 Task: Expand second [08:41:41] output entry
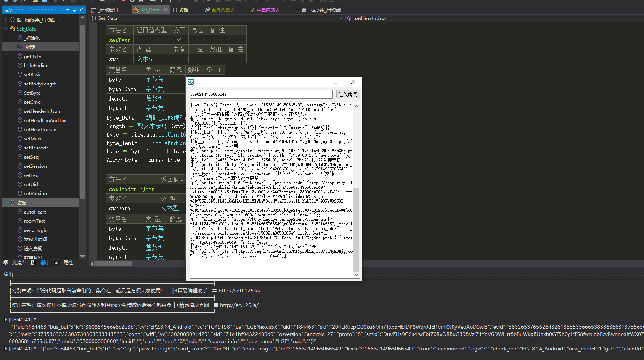[x=5, y=348]
